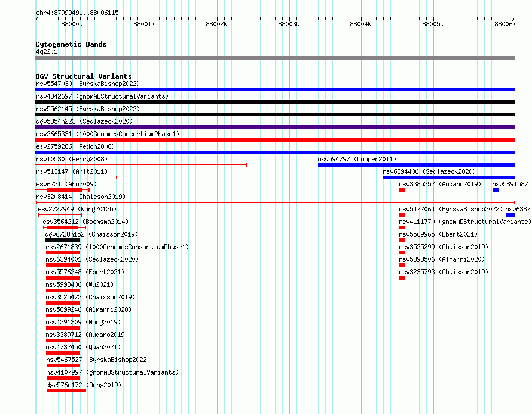532x414 pixels.
Task: Select nsv5472064 (ByrskaBishop2022) label
Action: pos(451,209)
